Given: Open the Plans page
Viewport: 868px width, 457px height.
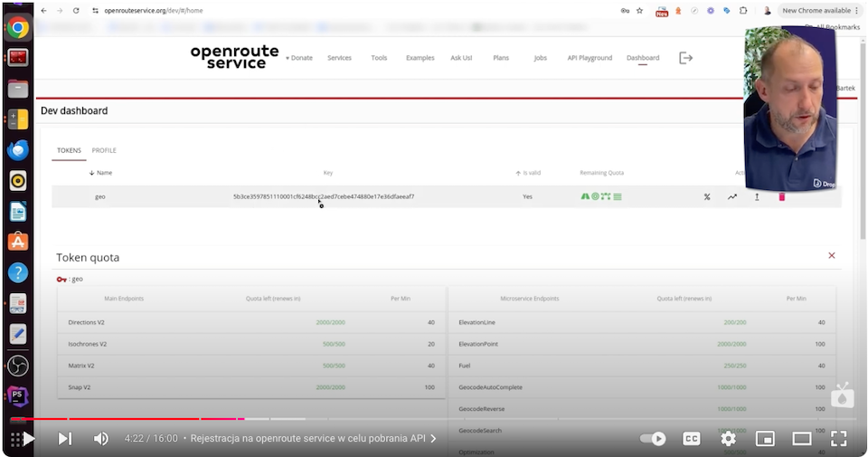Looking at the screenshot, I should pyautogui.click(x=501, y=58).
